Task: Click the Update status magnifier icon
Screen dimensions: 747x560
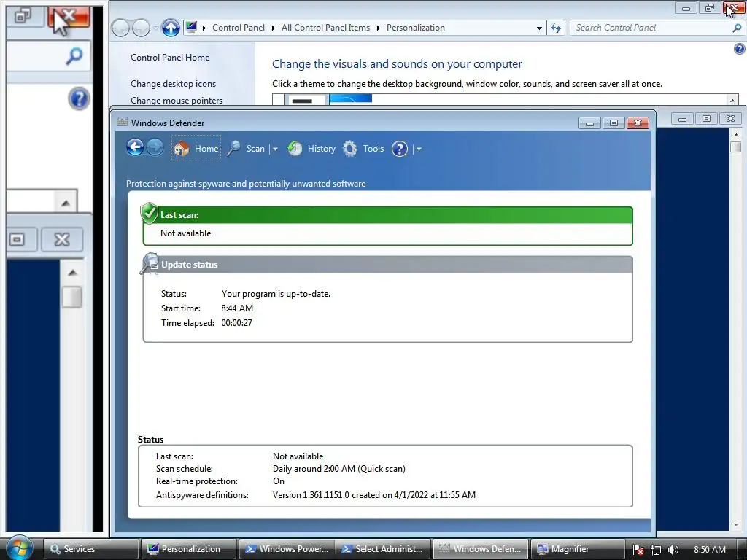Action: click(150, 263)
